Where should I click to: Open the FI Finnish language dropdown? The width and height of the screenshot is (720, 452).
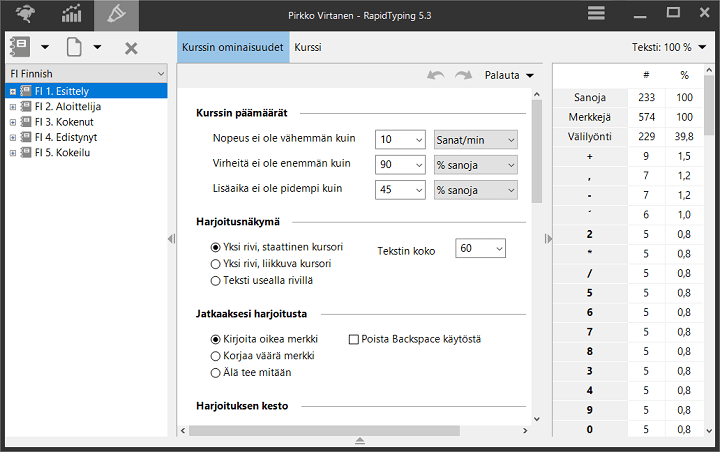(x=87, y=73)
